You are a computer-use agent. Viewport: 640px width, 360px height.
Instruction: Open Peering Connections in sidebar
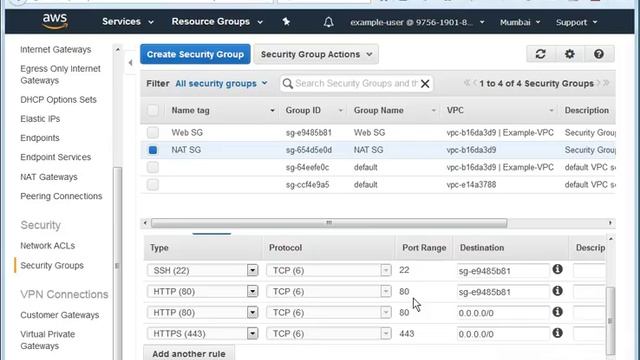(x=61, y=196)
